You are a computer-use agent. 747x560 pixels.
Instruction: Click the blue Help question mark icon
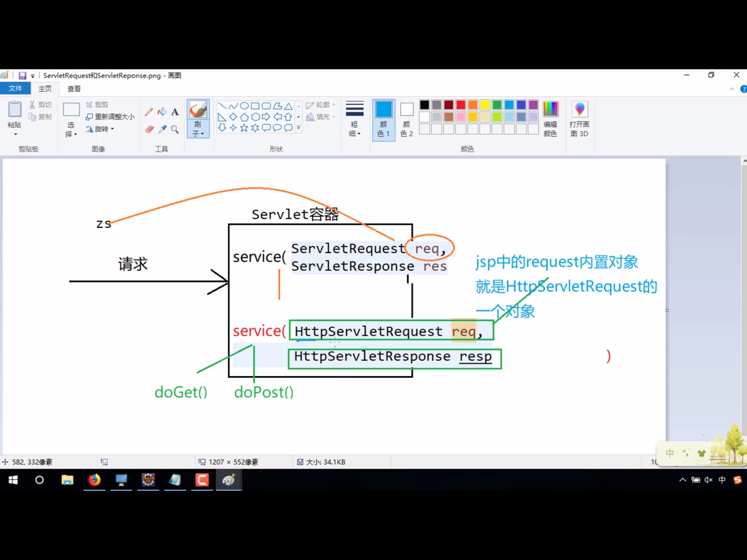point(744,89)
